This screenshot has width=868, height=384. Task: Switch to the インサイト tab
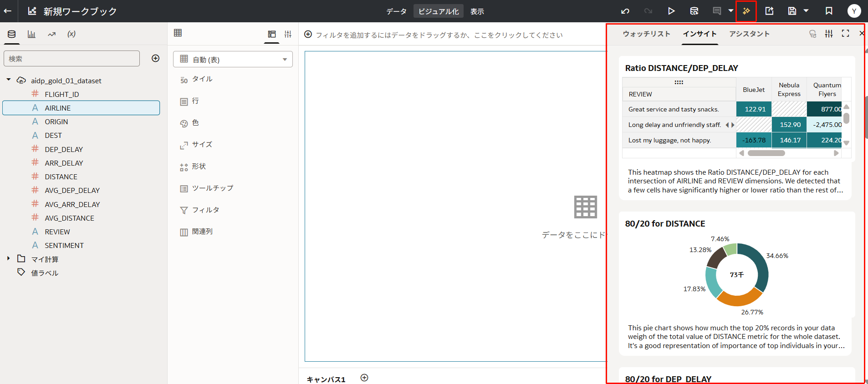pos(700,34)
